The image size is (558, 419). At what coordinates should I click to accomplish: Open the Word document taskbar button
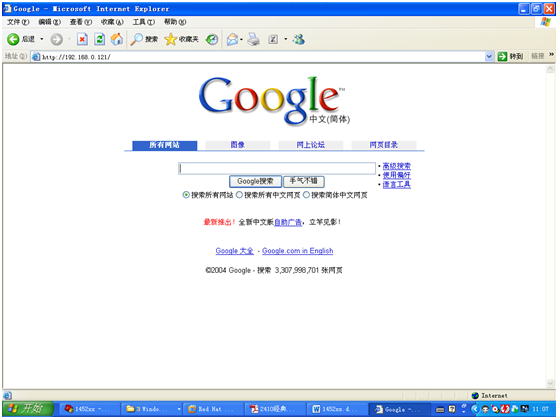[337, 409]
